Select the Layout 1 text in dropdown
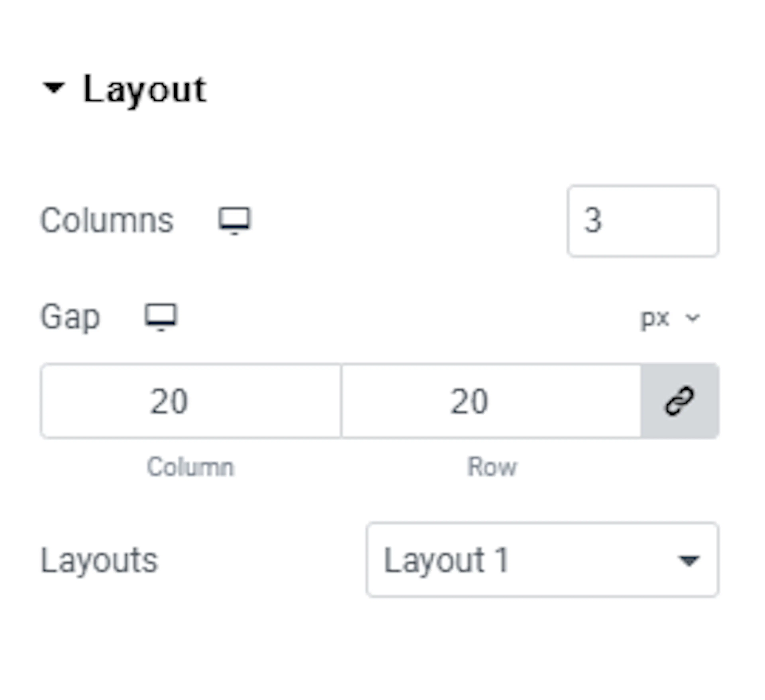Viewport: 765px width, 700px height. pyautogui.click(x=446, y=561)
